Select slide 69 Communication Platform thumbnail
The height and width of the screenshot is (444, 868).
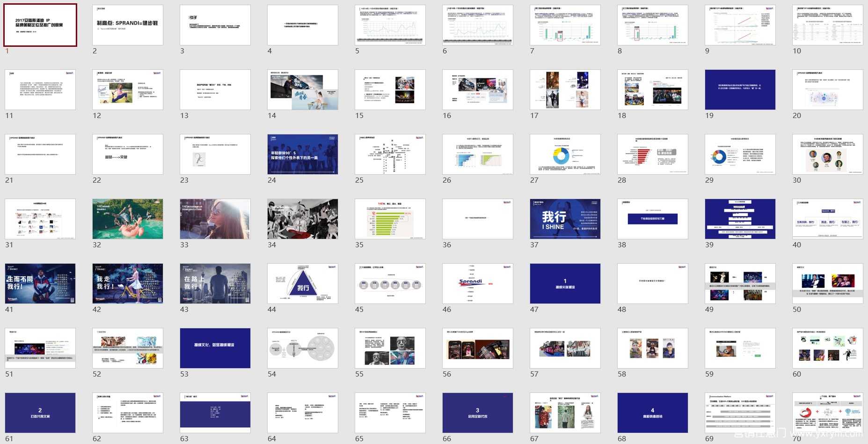tap(740, 413)
